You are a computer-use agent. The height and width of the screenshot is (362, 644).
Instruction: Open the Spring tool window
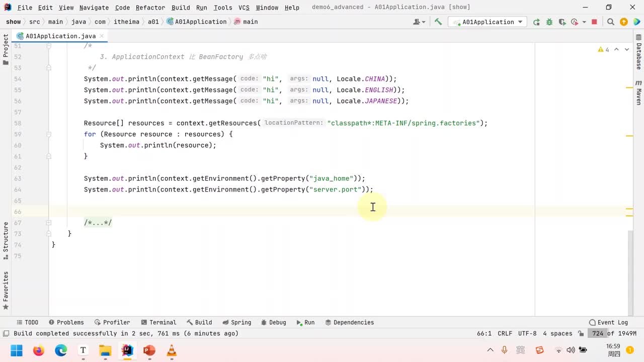(x=236, y=322)
